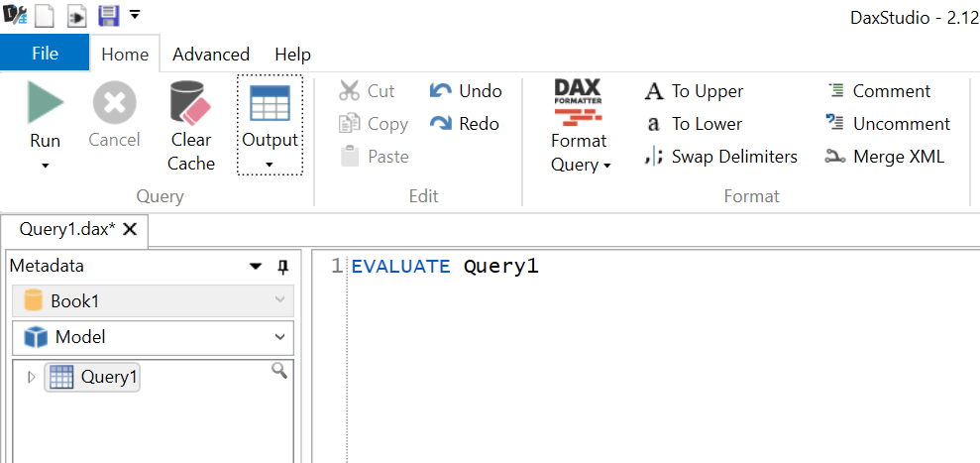
Task: Select the Query1 table in metadata tree
Action: click(92, 378)
